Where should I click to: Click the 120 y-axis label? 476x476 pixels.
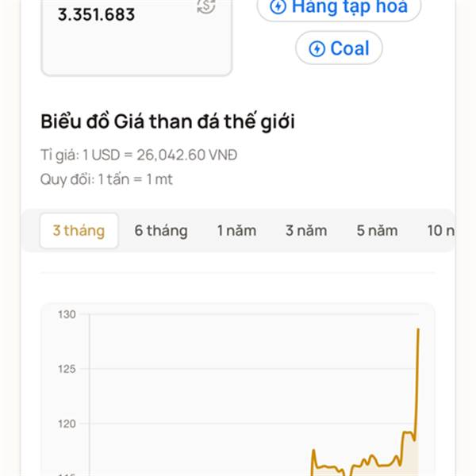(67, 424)
